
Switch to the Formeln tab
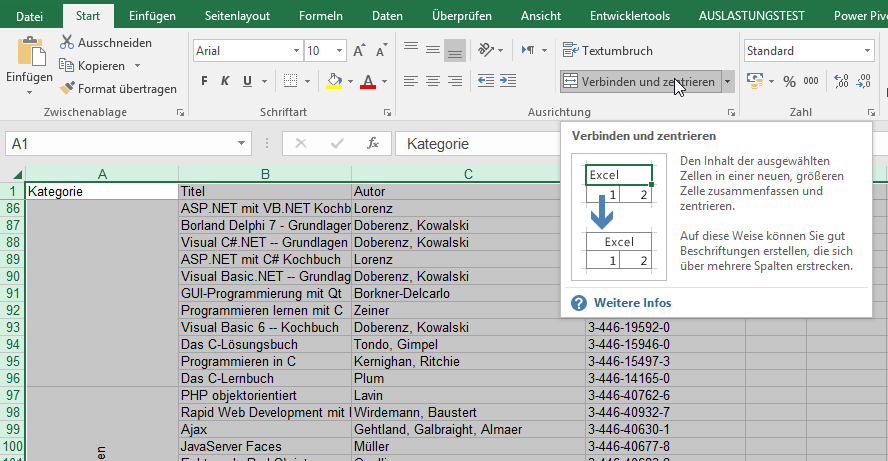[x=321, y=15]
